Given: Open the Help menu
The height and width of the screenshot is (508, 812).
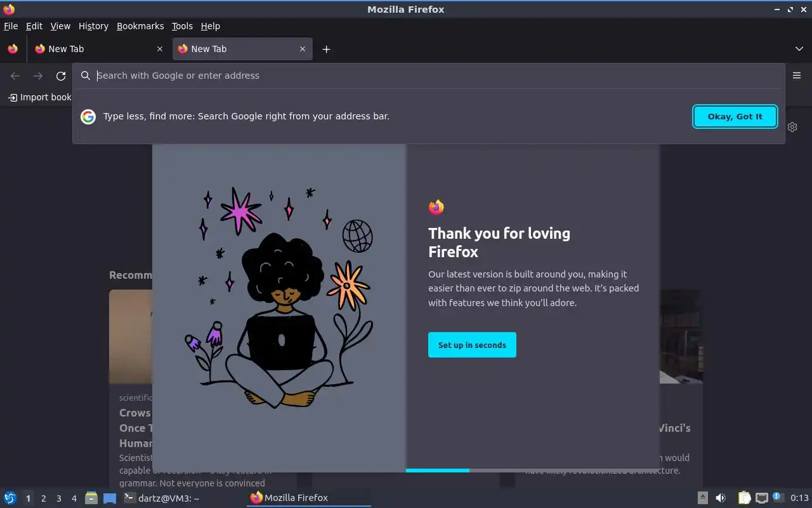Looking at the screenshot, I should (x=211, y=26).
